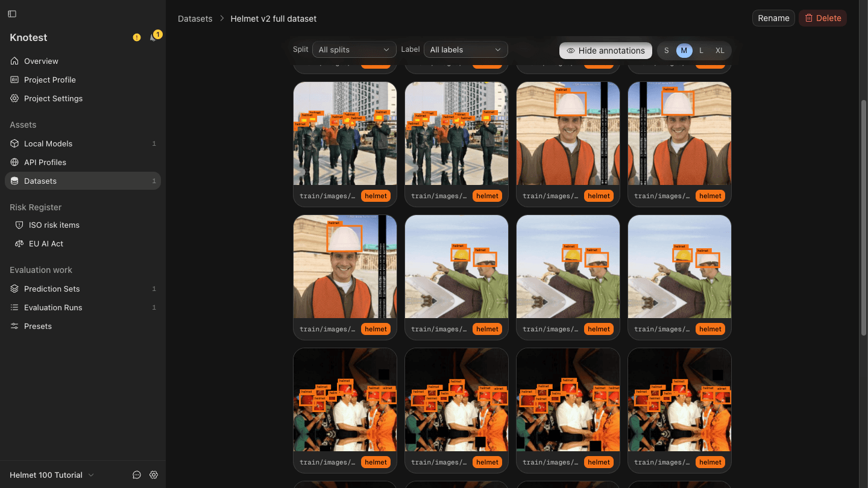Open the chat feedback icon
The height and width of the screenshot is (488, 868).
(137, 475)
